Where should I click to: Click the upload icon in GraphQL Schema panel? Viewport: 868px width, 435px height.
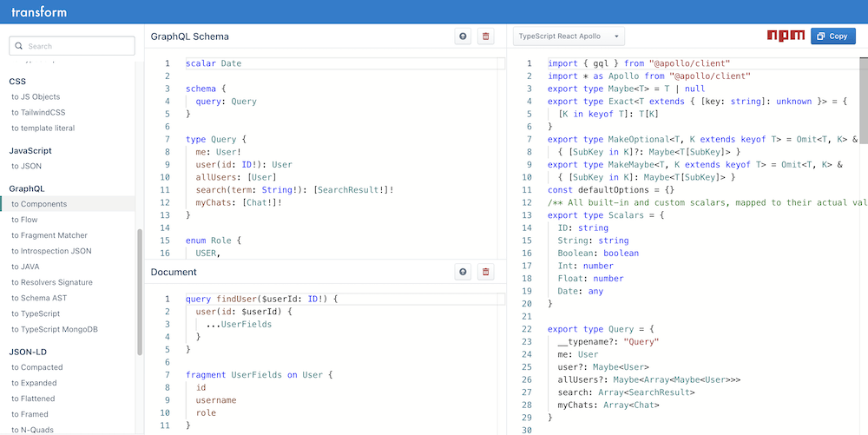(464, 36)
